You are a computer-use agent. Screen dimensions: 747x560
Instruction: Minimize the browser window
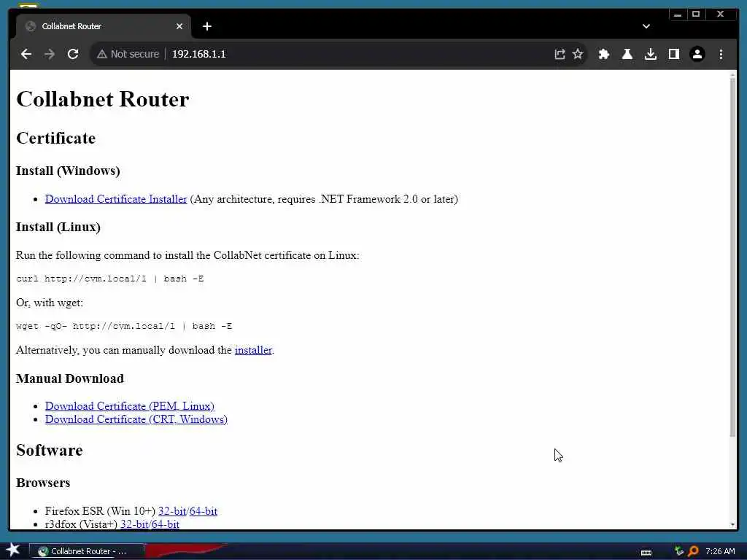point(678,15)
